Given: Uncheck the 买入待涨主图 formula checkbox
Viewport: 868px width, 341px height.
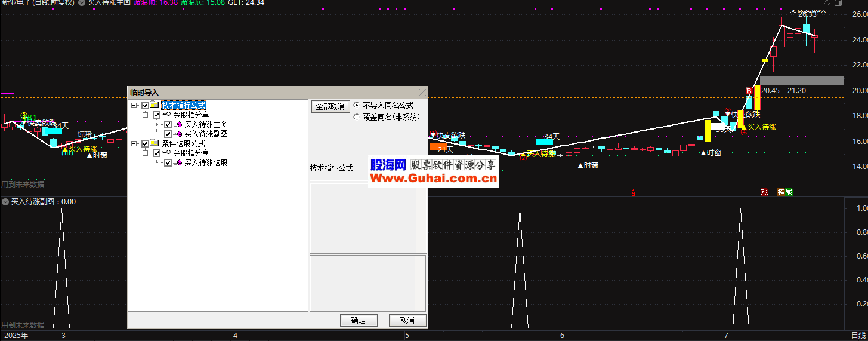Looking at the screenshot, I should point(168,124).
